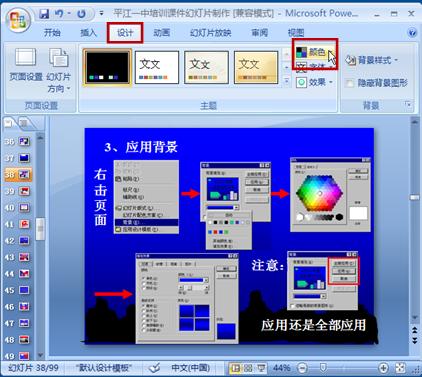Start slide show from status bar icon

[261, 368]
